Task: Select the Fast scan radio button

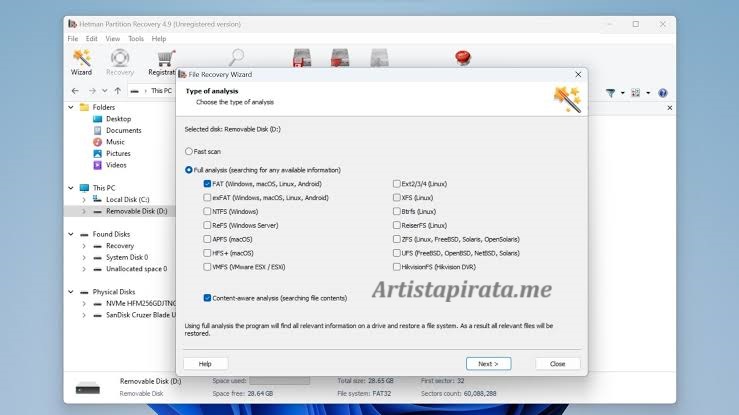Action: pyautogui.click(x=189, y=151)
